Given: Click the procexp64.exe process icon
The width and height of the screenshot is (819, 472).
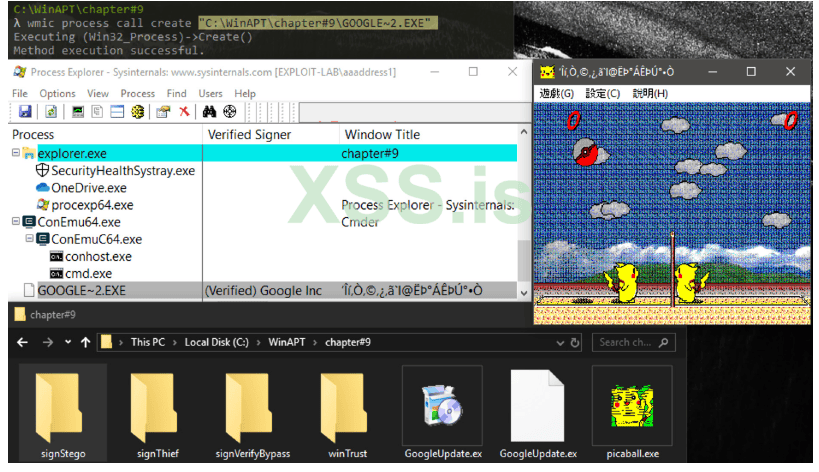Looking at the screenshot, I should coord(43,205).
